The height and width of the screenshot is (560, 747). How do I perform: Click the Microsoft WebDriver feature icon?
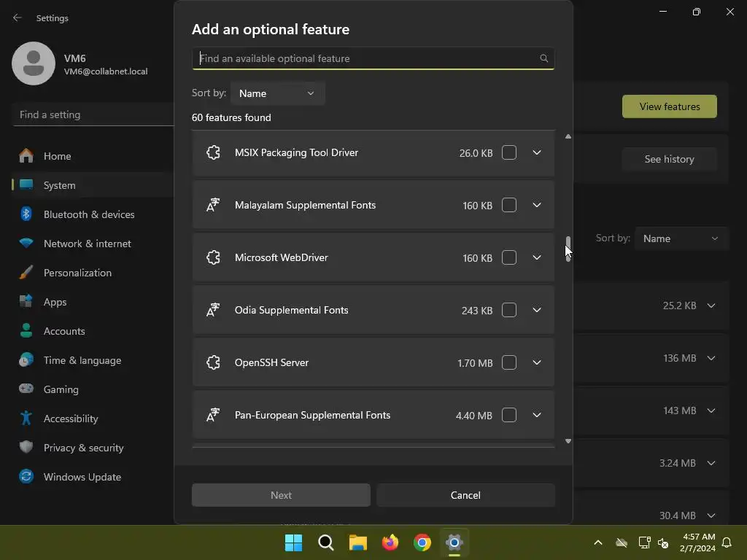tap(213, 257)
